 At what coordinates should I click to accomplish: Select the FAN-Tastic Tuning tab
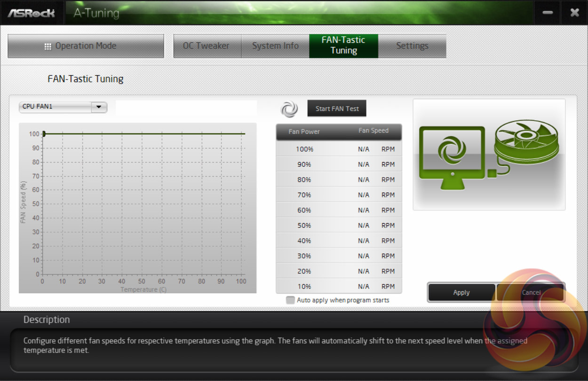pyautogui.click(x=343, y=46)
